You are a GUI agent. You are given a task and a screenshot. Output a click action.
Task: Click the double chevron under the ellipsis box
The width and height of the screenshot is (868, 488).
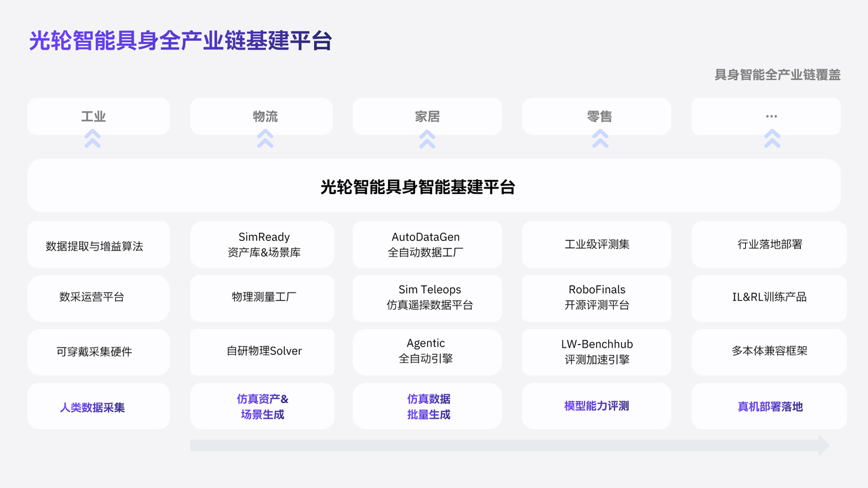pos(772,139)
